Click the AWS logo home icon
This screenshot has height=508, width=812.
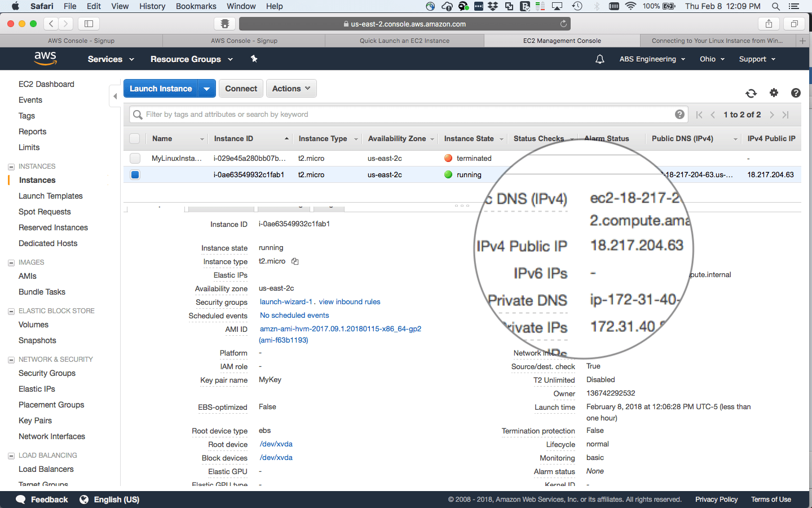coord(45,59)
